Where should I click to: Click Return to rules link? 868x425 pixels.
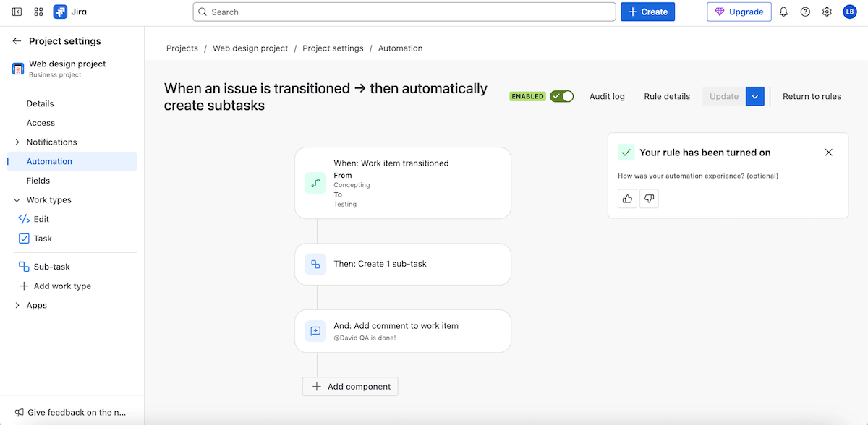coord(812,96)
